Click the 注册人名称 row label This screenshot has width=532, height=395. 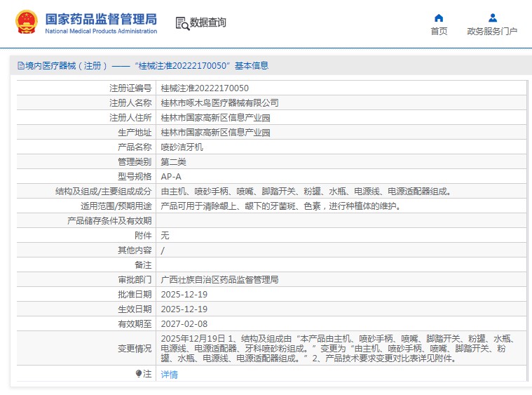130,103
